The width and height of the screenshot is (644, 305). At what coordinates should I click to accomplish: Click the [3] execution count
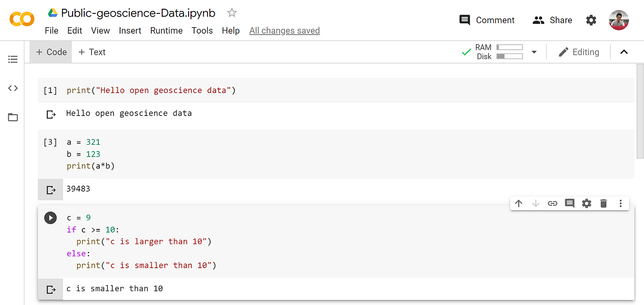click(50, 142)
